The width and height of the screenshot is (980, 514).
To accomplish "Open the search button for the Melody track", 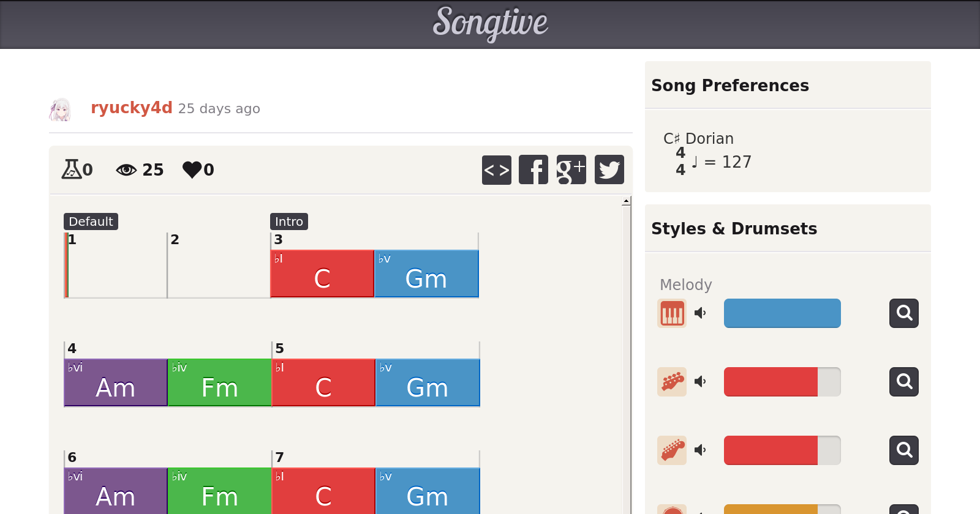I will (904, 313).
